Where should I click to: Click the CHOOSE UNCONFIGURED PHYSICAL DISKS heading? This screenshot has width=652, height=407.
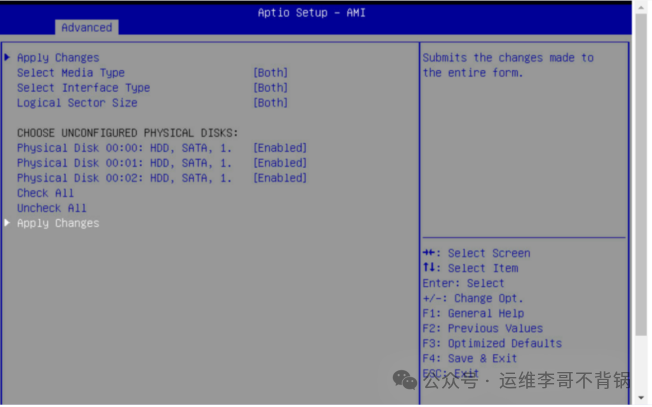(128, 133)
